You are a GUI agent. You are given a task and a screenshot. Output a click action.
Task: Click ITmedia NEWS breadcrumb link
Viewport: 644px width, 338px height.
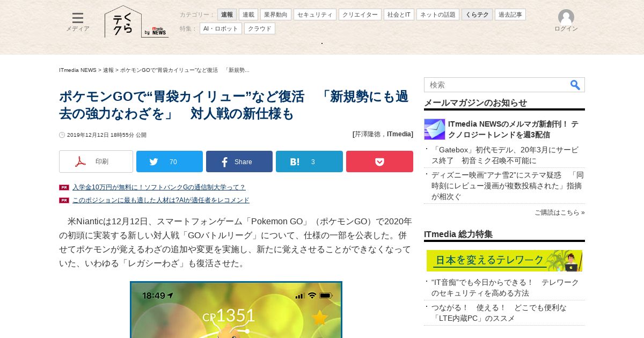[78, 70]
